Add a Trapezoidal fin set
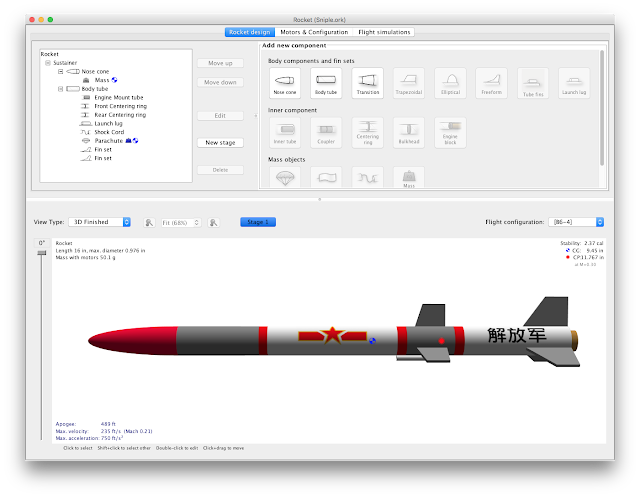Viewport: 640px width, 497px height. [409, 83]
